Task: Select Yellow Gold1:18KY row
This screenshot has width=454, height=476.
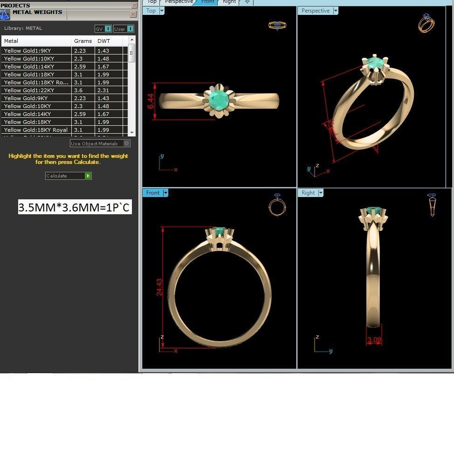Action: point(64,75)
